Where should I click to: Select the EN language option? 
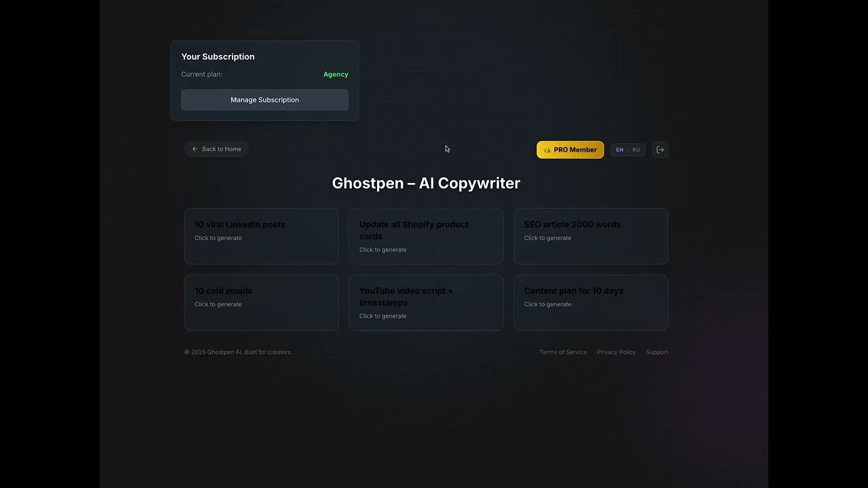tap(619, 149)
